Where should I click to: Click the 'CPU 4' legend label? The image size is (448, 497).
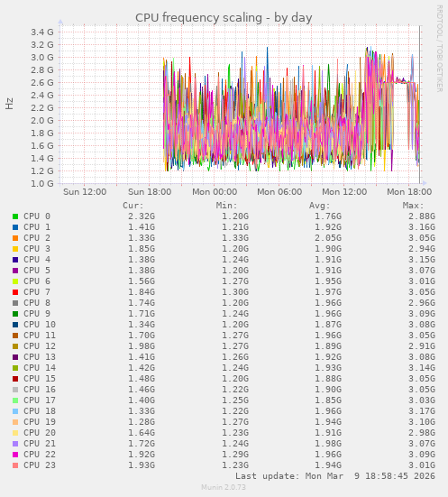(37, 260)
